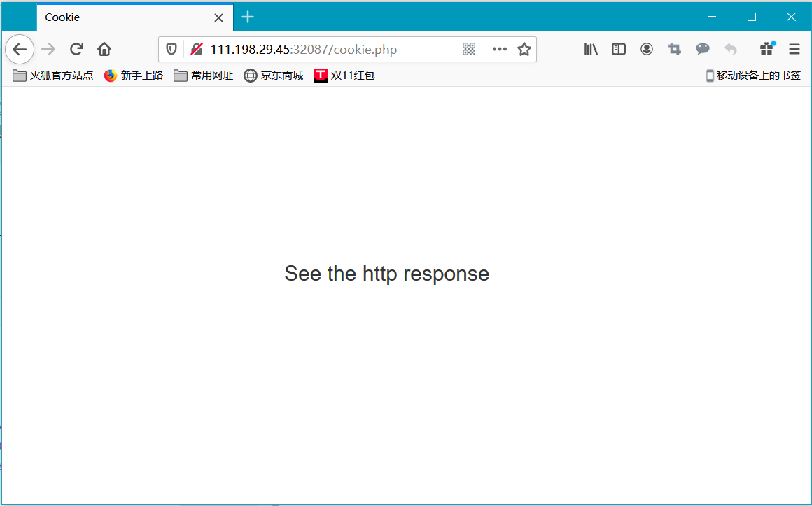Image resolution: width=812 pixels, height=506 pixels.
Task: Launch the screenshot crop tool
Action: tap(674, 49)
